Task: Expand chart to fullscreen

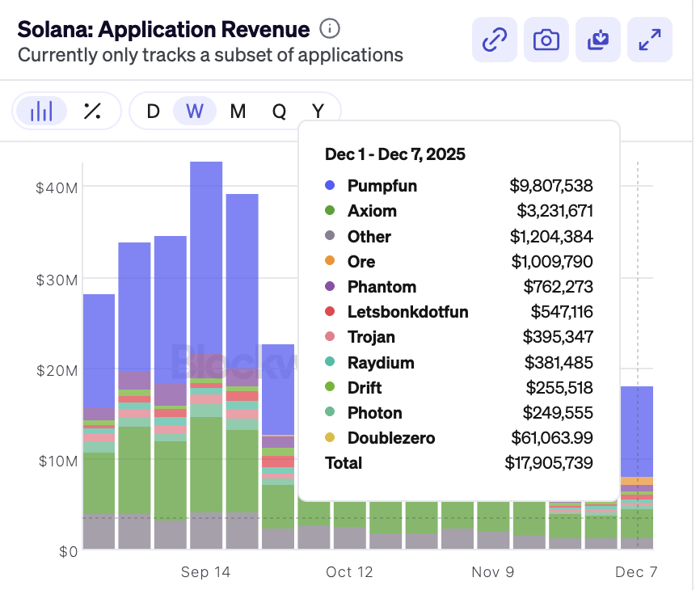Action: [x=650, y=40]
